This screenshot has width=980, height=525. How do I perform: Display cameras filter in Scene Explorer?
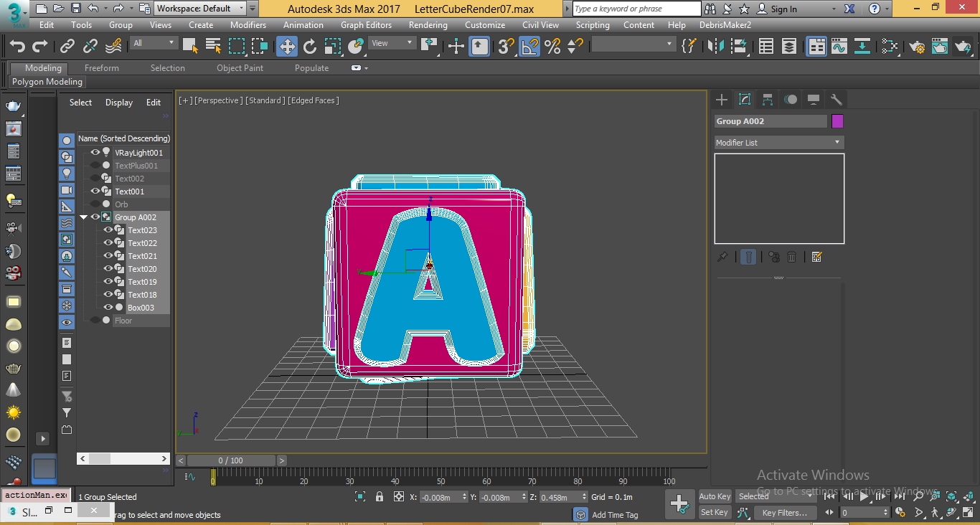click(x=67, y=190)
